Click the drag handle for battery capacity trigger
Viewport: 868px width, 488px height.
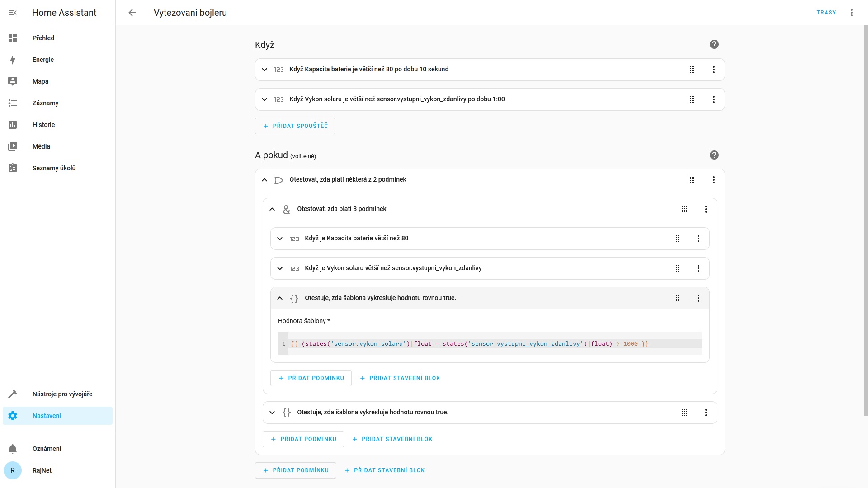point(692,69)
